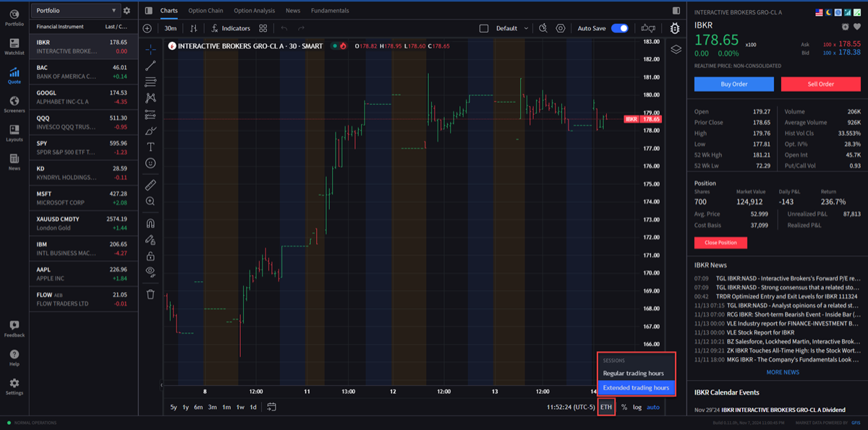Open the Watchlist section in sidebar
This screenshot has width=868, height=430.
coord(14,47)
